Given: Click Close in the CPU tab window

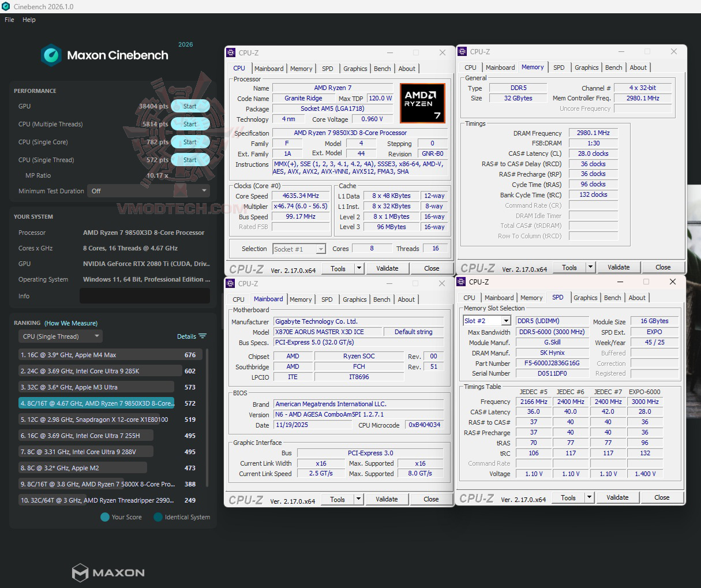Looking at the screenshot, I should point(432,268).
